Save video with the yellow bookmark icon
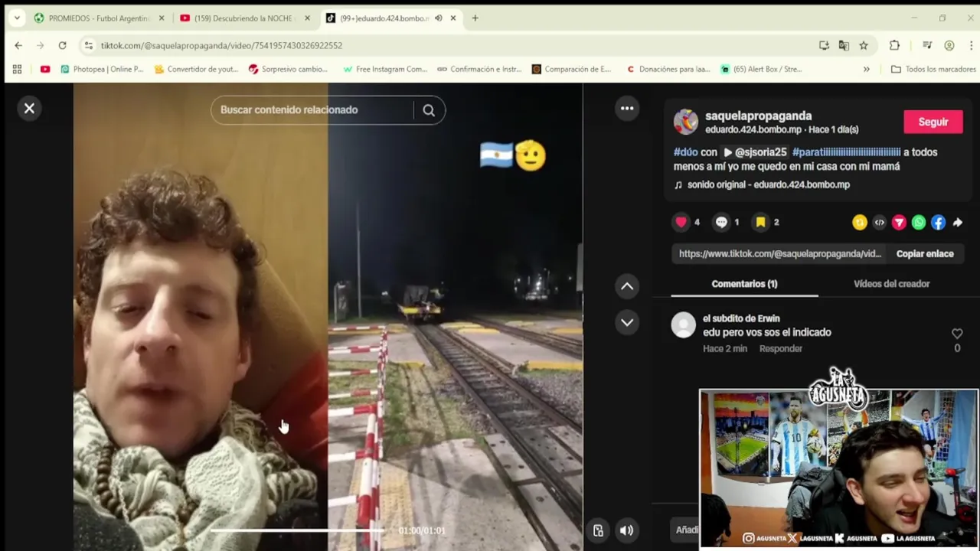Image resolution: width=980 pixels, height=551 pixels. [760, 222]
